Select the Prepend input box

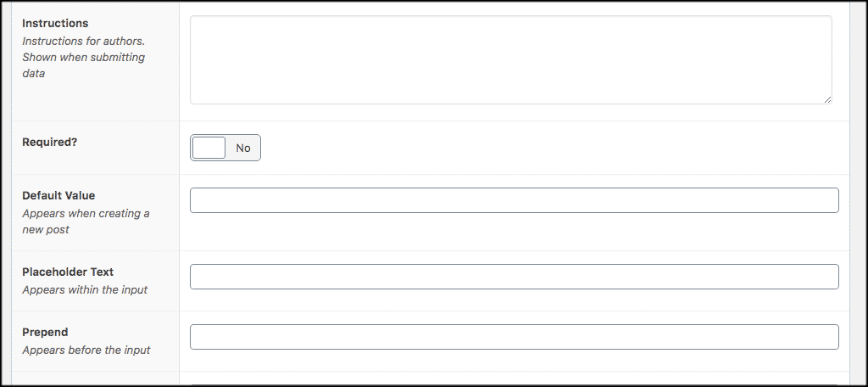(x=514, y=337)
